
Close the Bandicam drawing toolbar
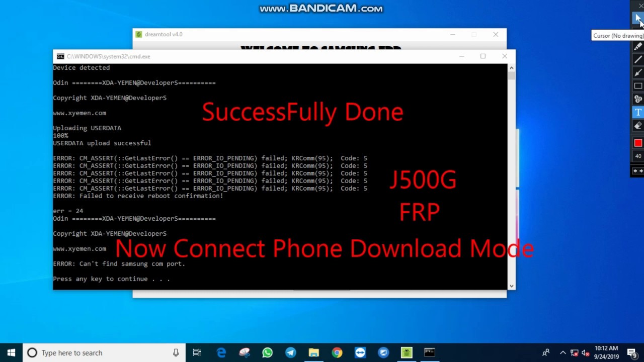640,6
